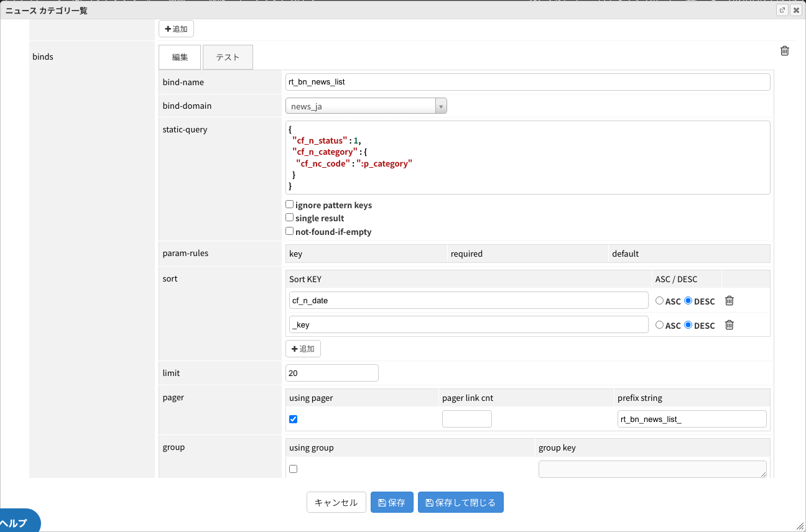Switch to the テスト tab
This screenshot has height=532, width=806.
click(228, 57)
